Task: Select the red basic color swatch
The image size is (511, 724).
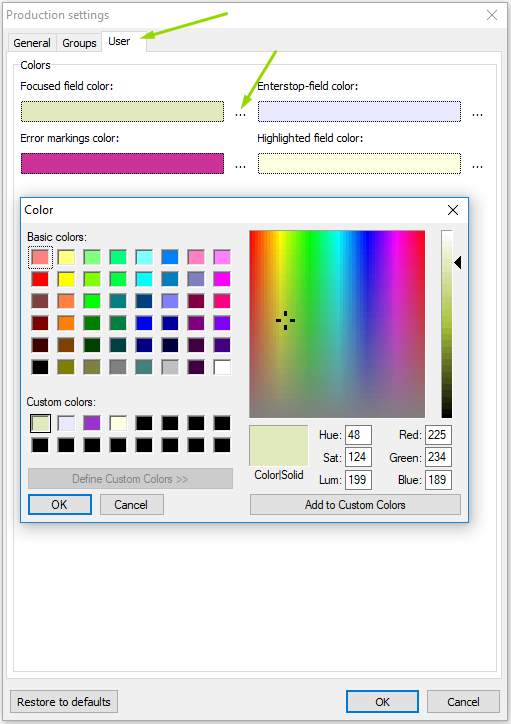Action: [40, 279]
